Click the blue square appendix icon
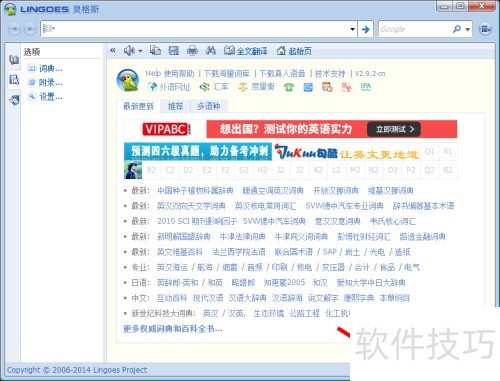 308,87
